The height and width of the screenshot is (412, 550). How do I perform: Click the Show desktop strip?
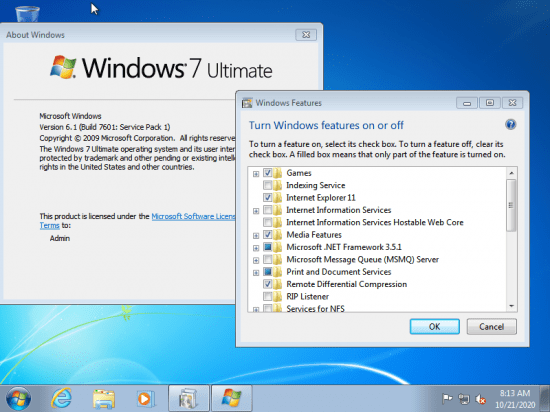(545, 399)
